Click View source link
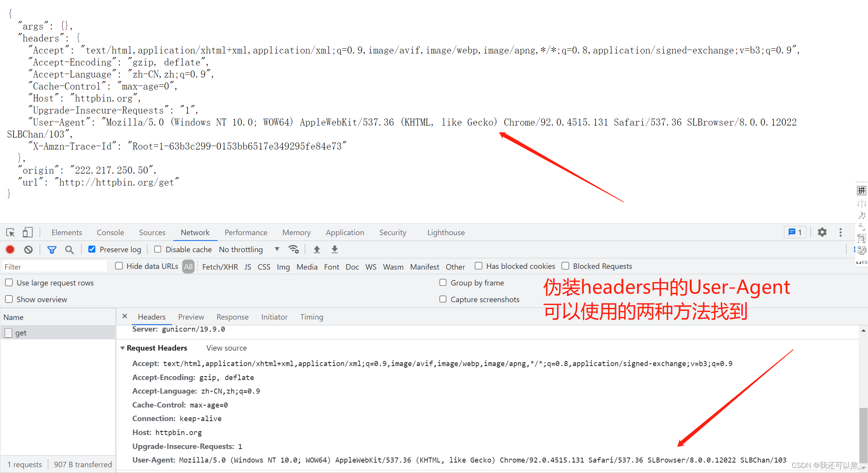 [x=226, y=348]
